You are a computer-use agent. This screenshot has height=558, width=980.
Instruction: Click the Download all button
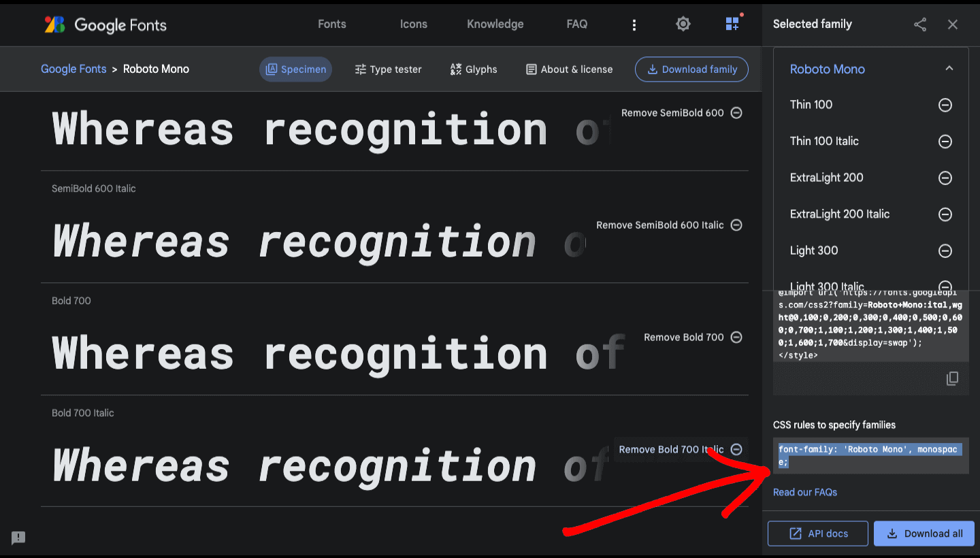point(924,534)
